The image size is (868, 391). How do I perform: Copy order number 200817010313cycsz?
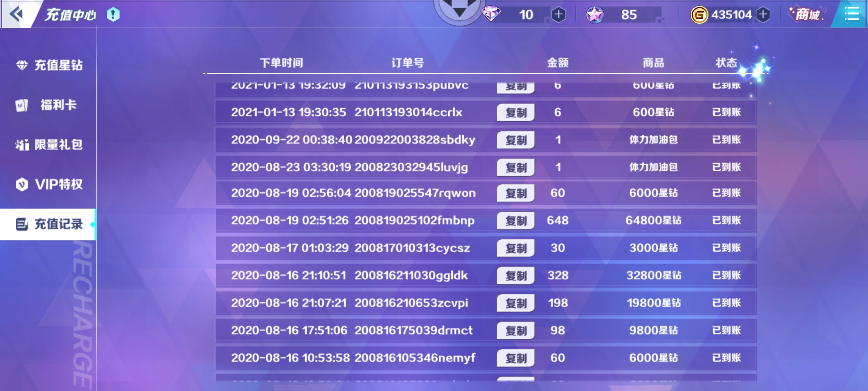(516, 248)
